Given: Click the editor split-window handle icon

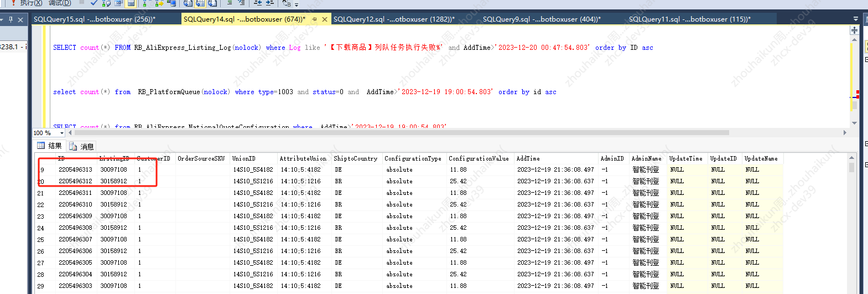Looking at the screenshot, I should tap(854, 30).
